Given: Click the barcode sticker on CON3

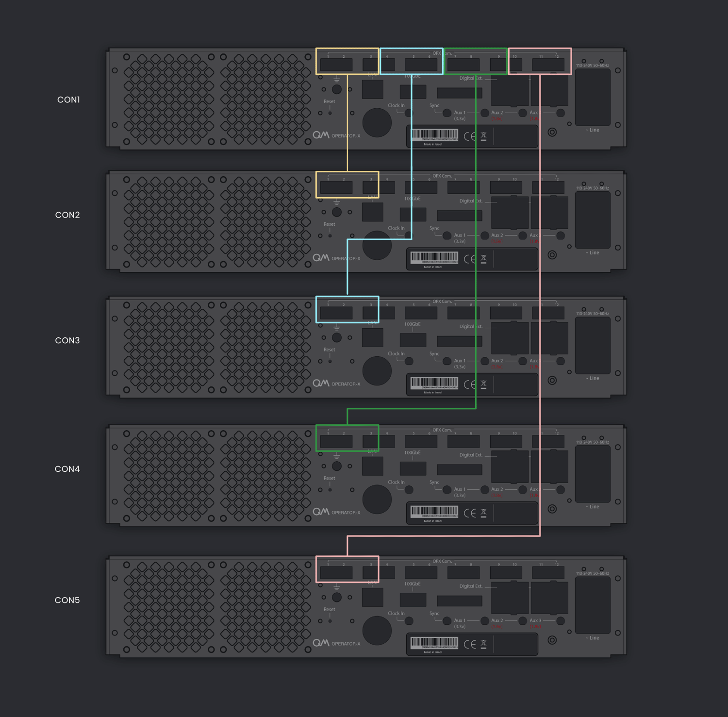Looking at the screenshot, I should (434, 383).
